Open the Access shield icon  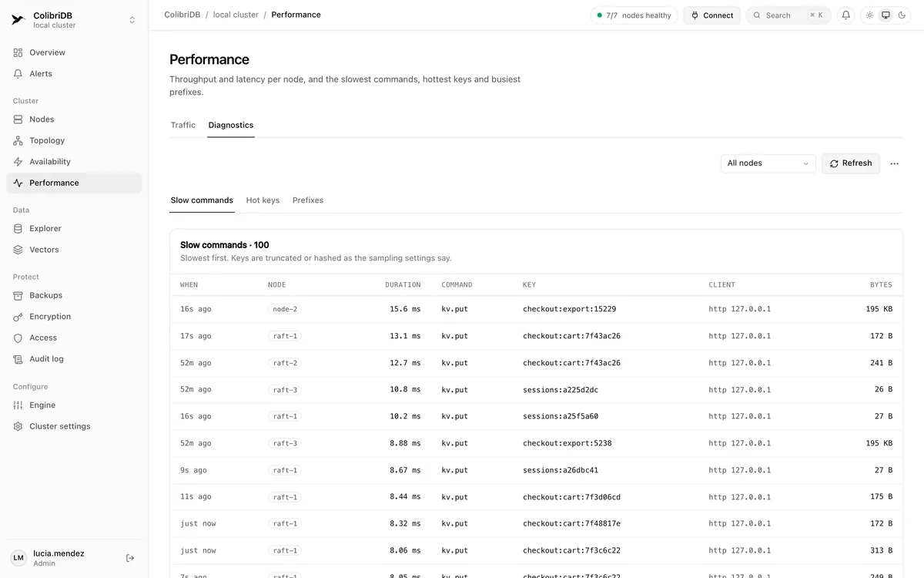point(18,338)
